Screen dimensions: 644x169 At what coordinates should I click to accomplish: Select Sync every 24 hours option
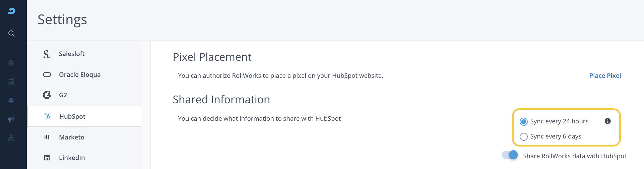[x=523, y=121]
